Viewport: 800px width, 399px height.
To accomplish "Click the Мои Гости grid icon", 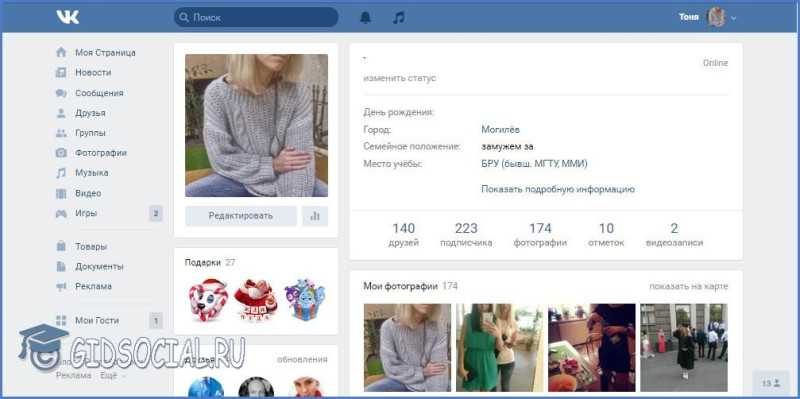I will [61, 320].
